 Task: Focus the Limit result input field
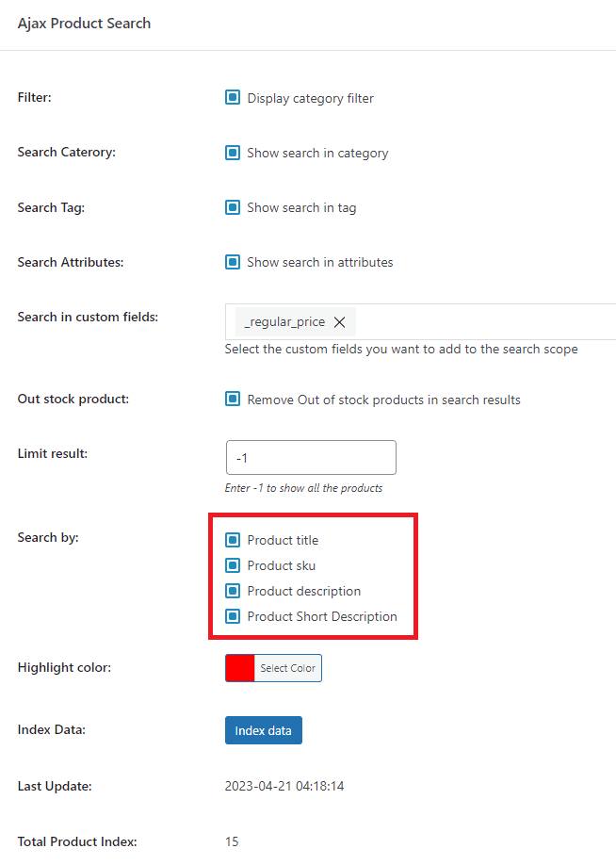click(x=311, y=458)
